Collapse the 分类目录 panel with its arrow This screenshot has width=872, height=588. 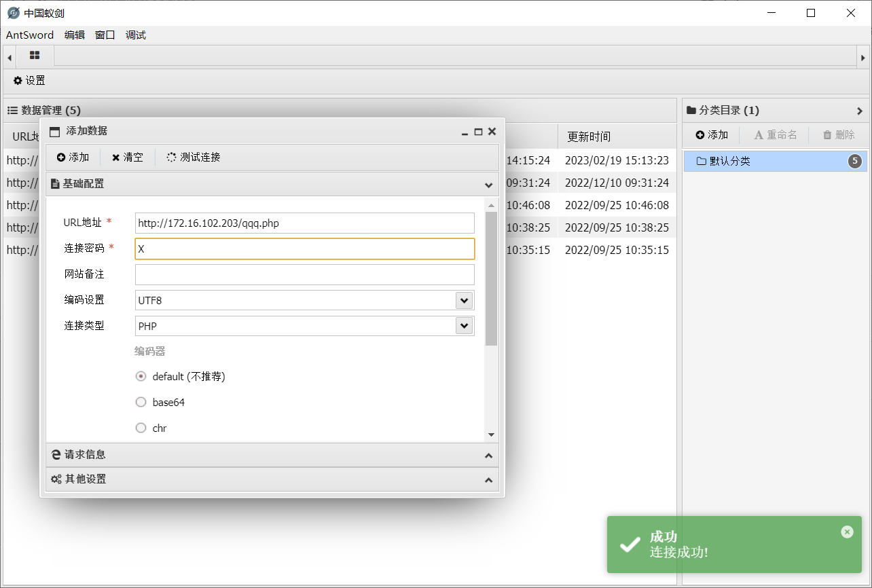(x=860, y=111)
